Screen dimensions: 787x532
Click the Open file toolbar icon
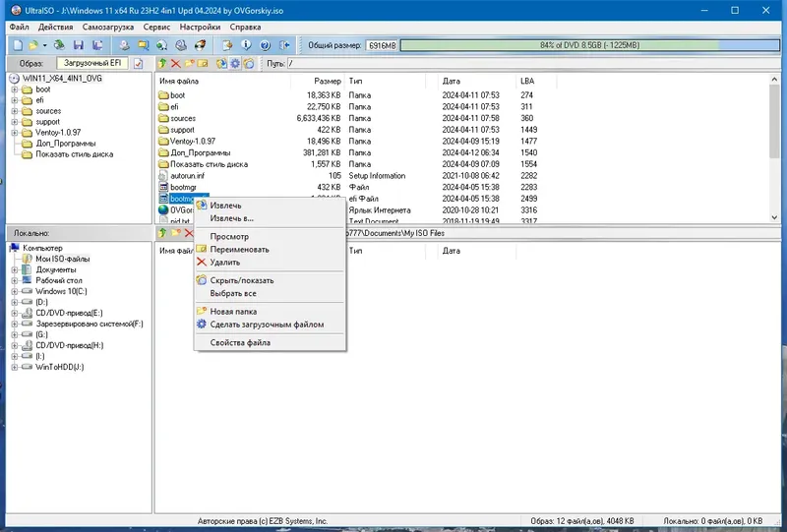(x=33, y=45)
